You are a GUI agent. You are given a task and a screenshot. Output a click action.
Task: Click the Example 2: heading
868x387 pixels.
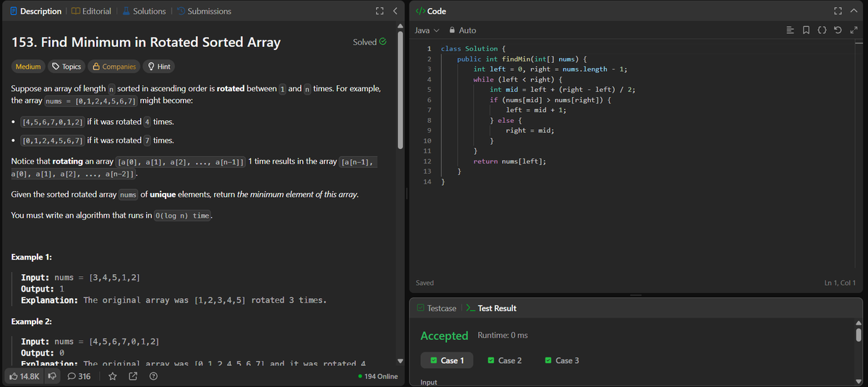(32, 321)
